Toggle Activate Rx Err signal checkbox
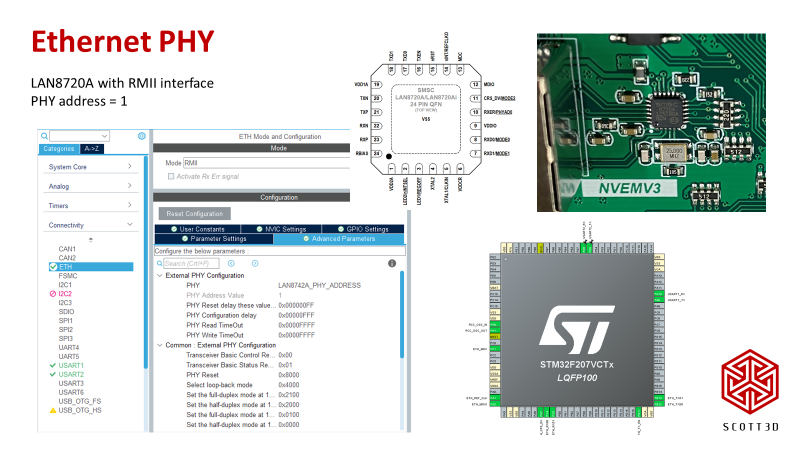The image size is (800, 450). tap(171, 177)
